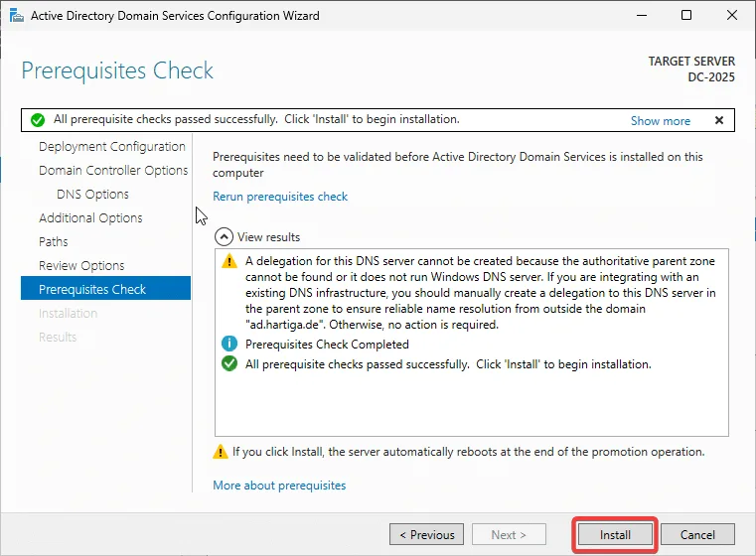Switch to Paths page

pyautogui.click(x=54, y=242)
